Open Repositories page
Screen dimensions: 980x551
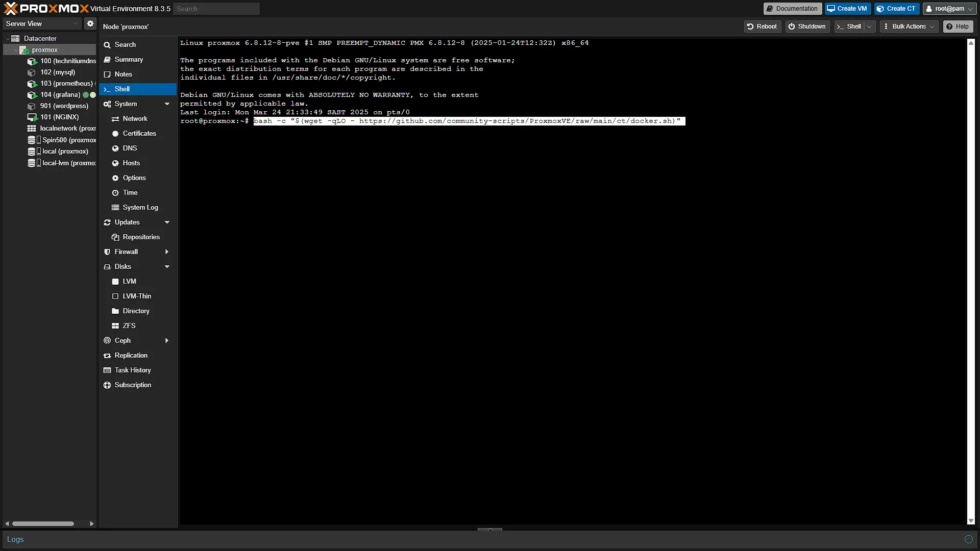tap(138, 237)
